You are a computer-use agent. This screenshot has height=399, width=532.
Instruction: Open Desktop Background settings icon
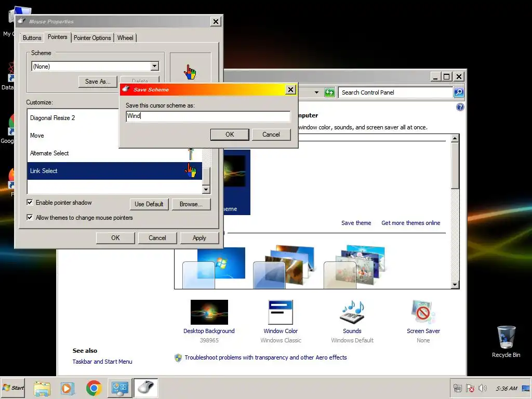coord(209,312)
